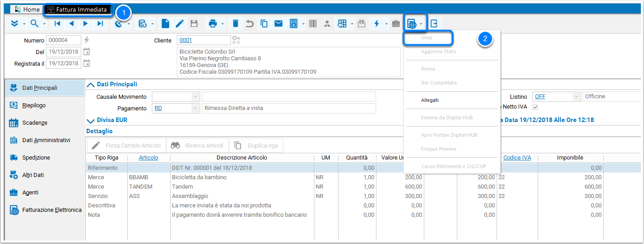Click the person user icon in toolbar
The height and width of the screenshot is (244, 644).
tap(327, 24)
